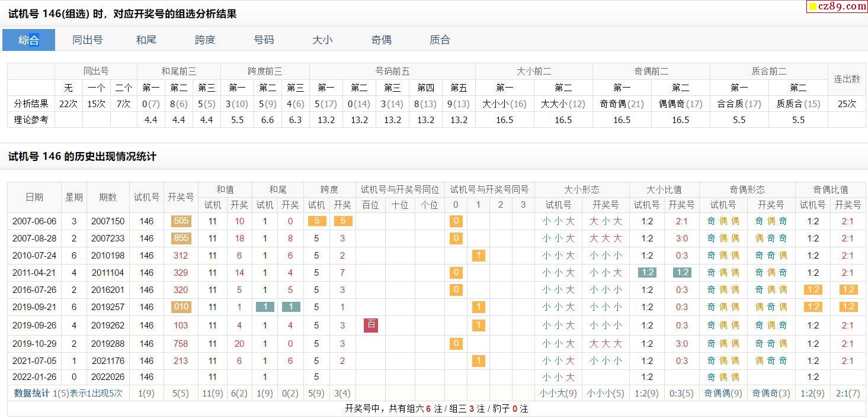Viewport: 868px width, 419px height.
Task: Click the cz89.com site logo
Action: 837,7
